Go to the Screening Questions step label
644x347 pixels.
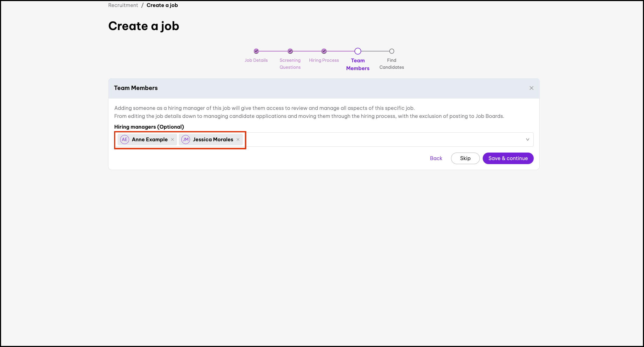tap(290, 64)
